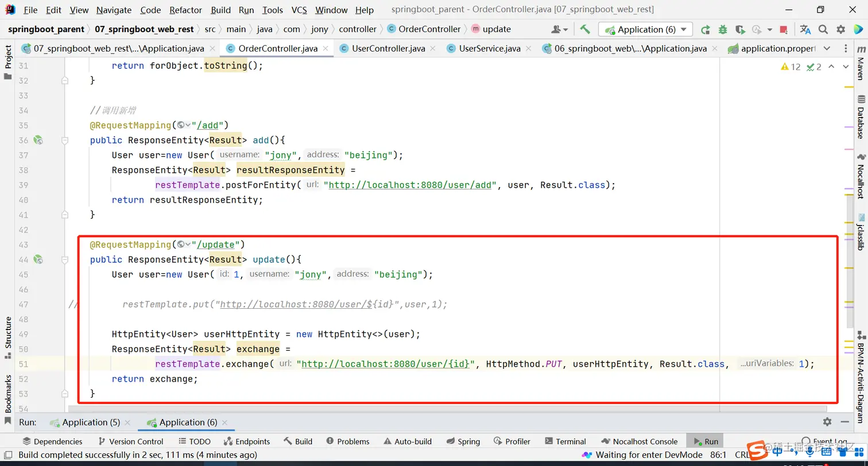Image resolution: width=868 pixels, height=466 pixels.
Task: Stop the running application with red square
Action: [x=784, y=29]
